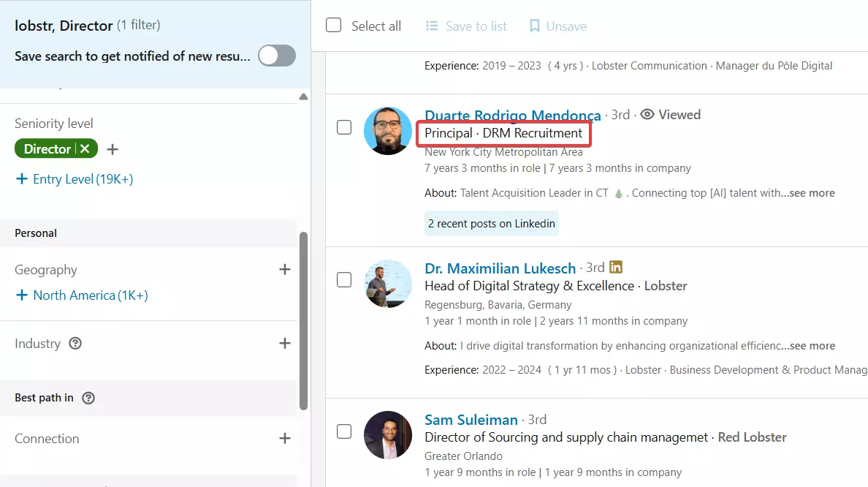Remove the Director seniority filter
This screenshot has height=487, width=868.
coord(85,148)
